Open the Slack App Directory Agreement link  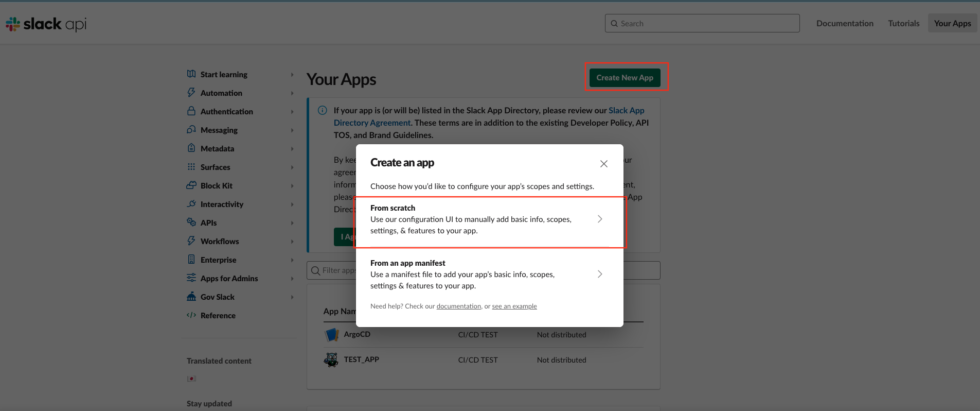pos(489,116)
